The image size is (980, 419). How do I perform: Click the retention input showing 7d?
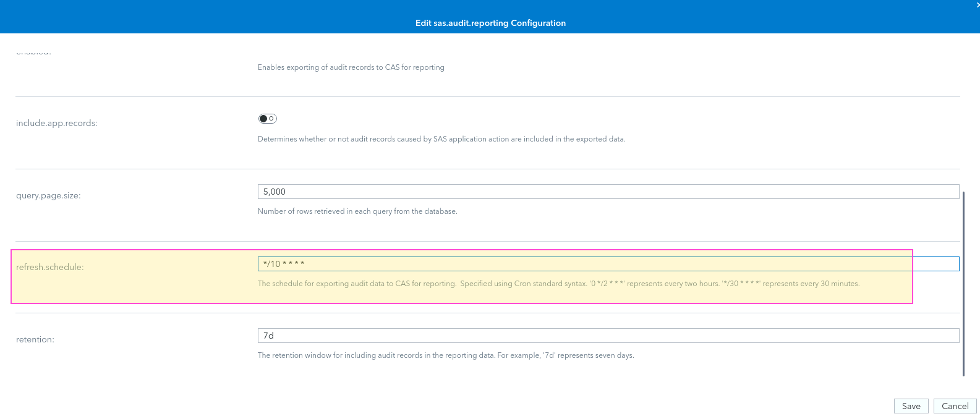[608, 336]
